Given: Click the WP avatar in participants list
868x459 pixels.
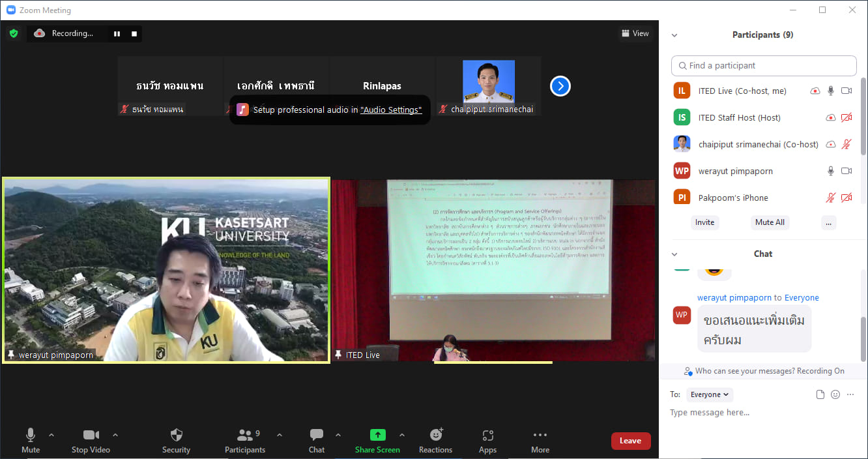Looking at the screenshot, I should (x=682, y=171).
